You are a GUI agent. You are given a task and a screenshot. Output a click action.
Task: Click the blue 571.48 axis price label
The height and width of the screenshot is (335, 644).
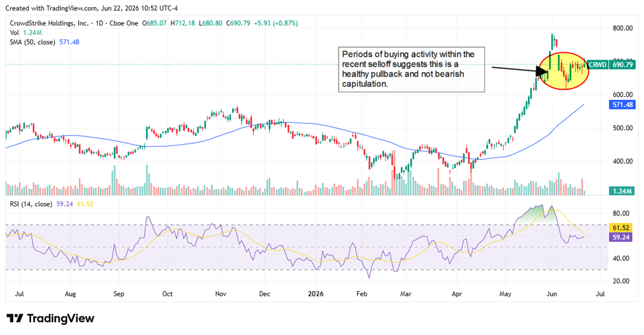click(622, 105)
